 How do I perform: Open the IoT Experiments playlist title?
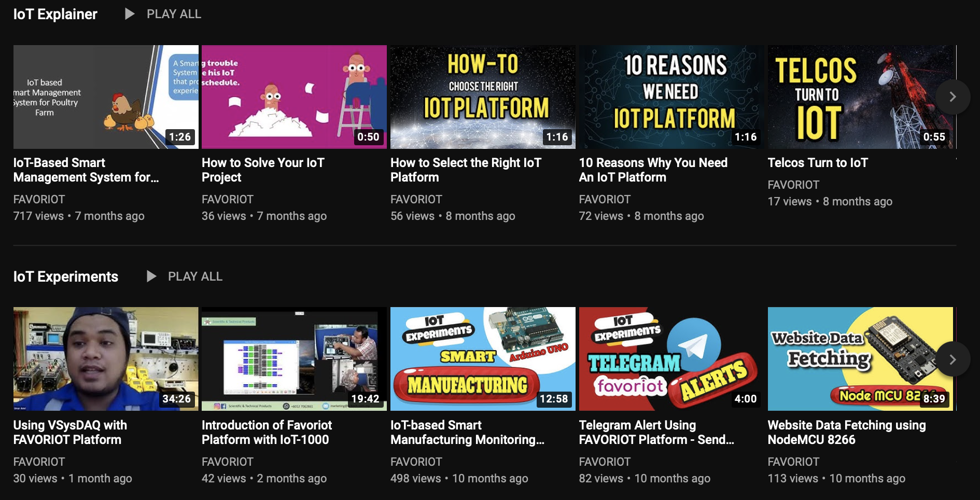(66, 277)
